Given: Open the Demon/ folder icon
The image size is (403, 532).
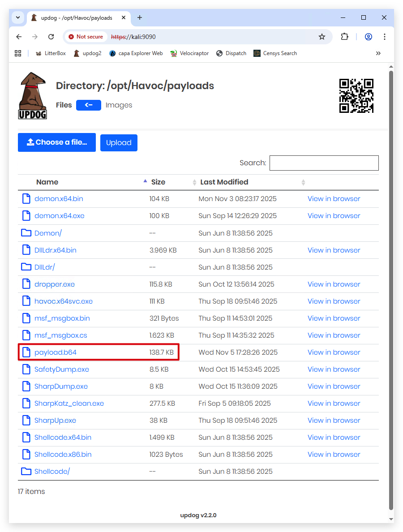Looking at the screenshot, I should coord(26,233).
